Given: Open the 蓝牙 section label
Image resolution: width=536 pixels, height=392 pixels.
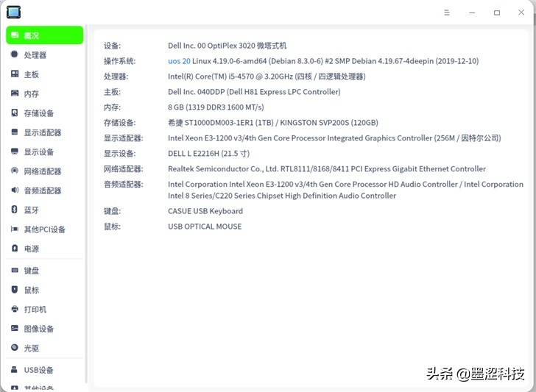Looking at the screenshot, I should coord(32,210).
